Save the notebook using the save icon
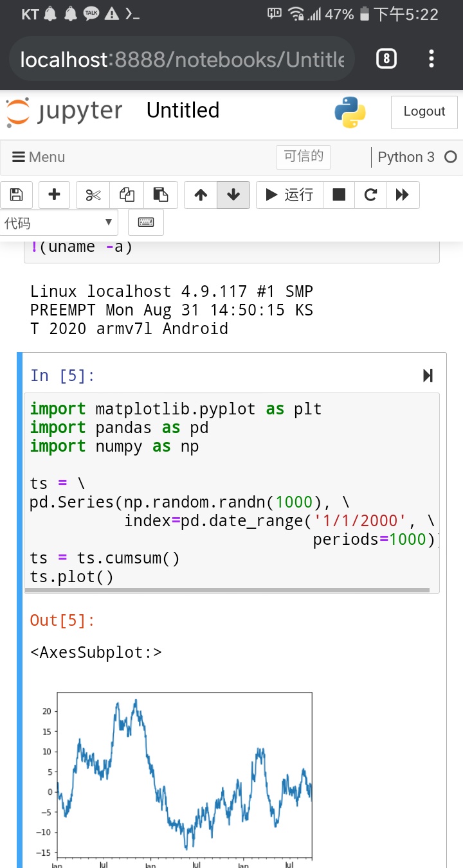The height and width of the screenshot is (868, 463). pos(17,195)
